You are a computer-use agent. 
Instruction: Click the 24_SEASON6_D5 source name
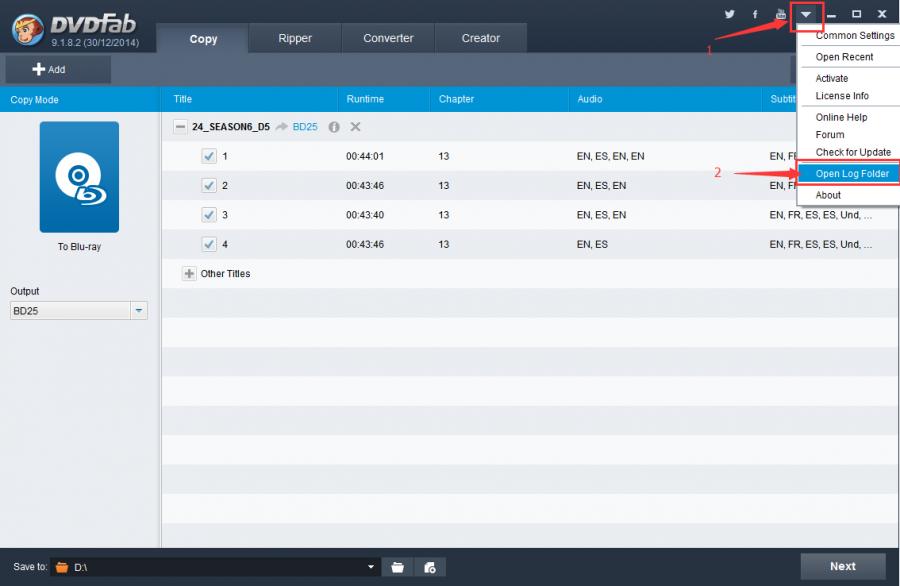point(231,127)
